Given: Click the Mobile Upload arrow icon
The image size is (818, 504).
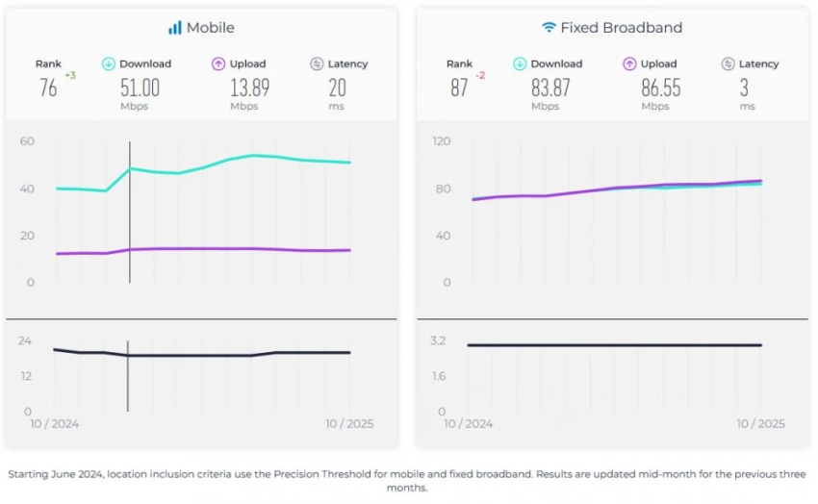Looking at the screenshot, I should tap(218, 64).
